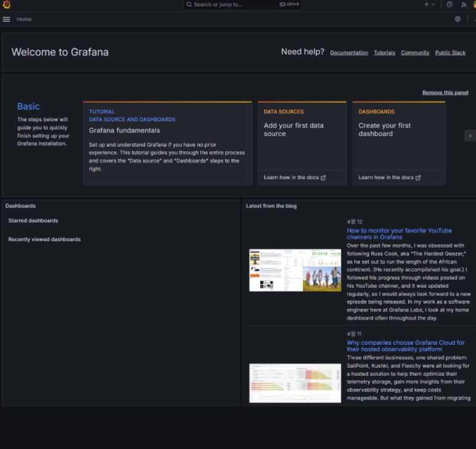Click the plus icon to add new

(x=426, y=4)
